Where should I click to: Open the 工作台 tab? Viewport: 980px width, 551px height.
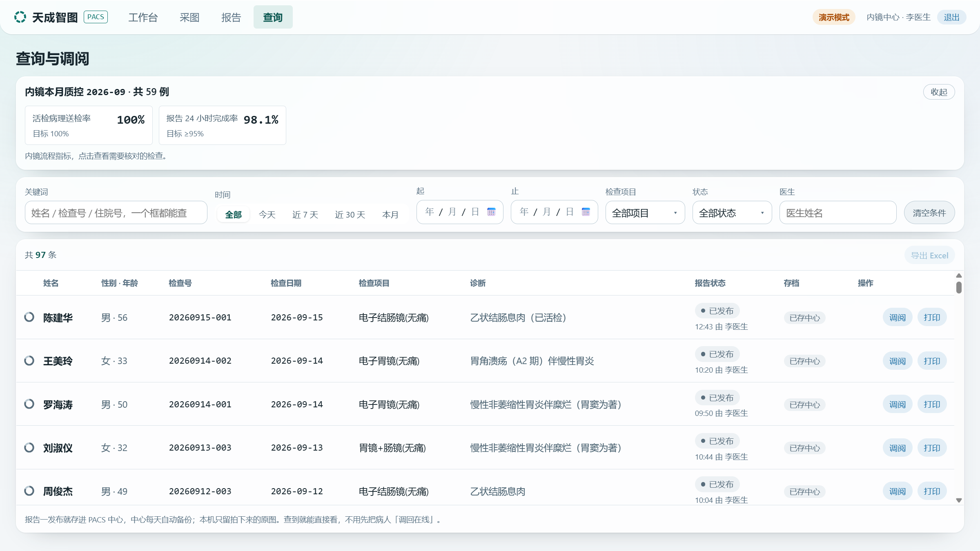click(x=143, y=17)
